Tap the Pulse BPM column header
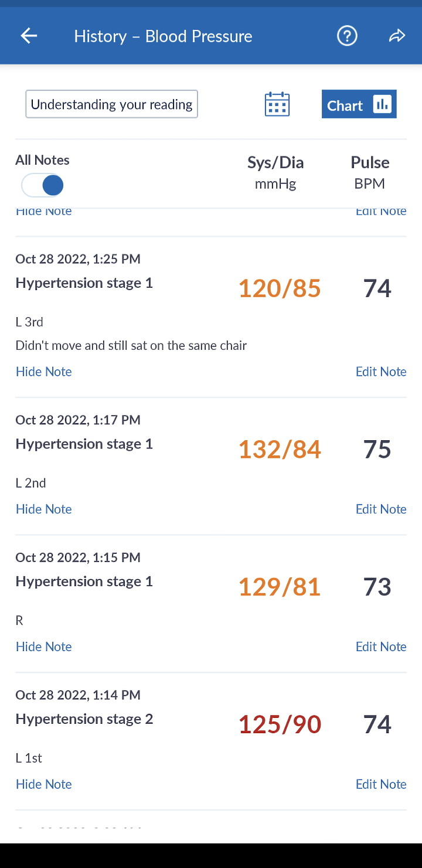422x868 pixels. 370,172
